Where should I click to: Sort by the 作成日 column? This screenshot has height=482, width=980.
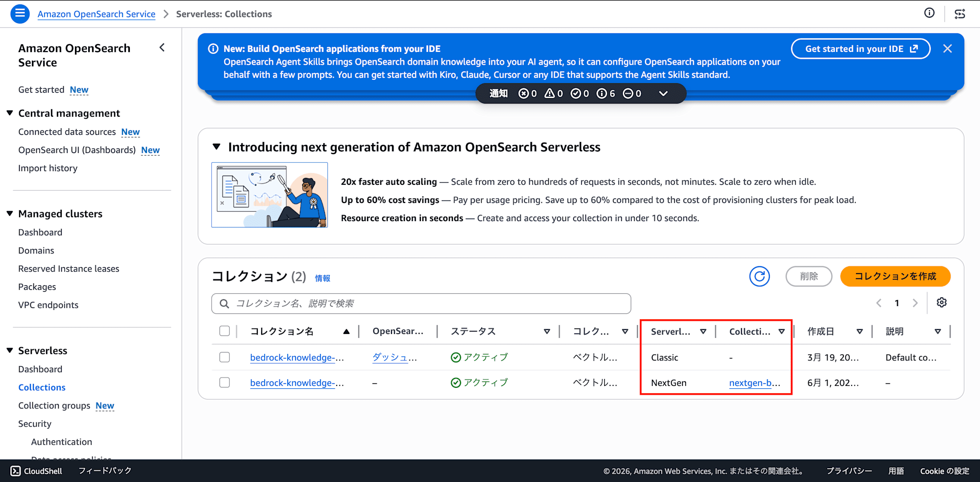click(x=859, y=331)
